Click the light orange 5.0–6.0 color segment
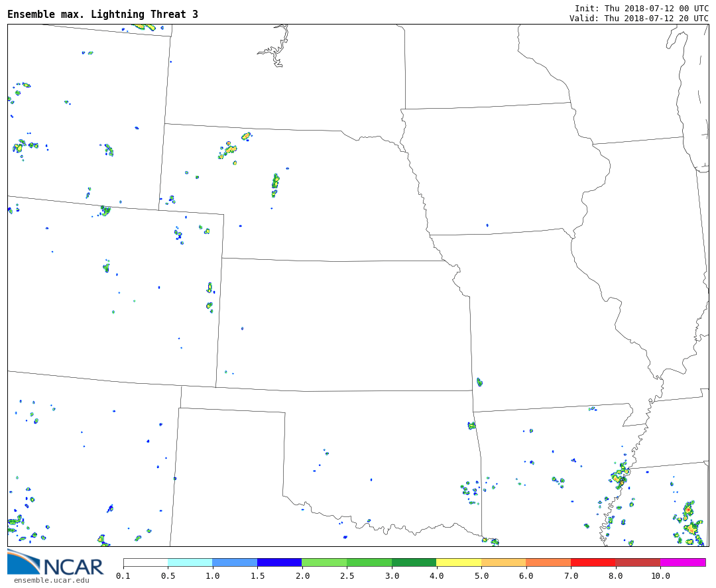716x588 pixels. point(503,562)
